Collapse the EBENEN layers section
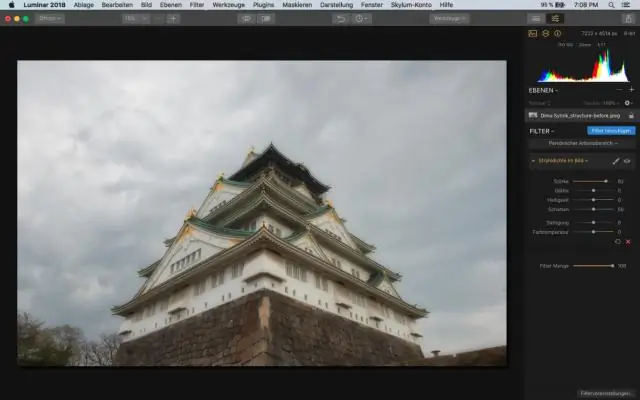Image resolution: width=640 pixels, height=400 pixels. point(543,90)
